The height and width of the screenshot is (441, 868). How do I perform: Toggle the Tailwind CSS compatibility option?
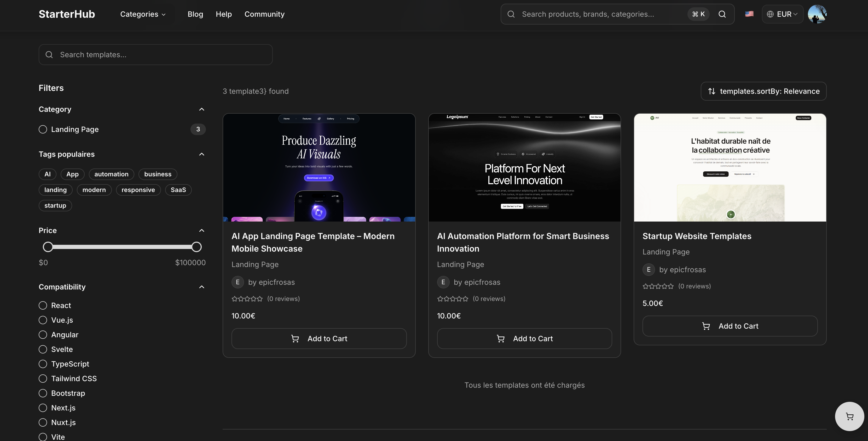point(43,379)
